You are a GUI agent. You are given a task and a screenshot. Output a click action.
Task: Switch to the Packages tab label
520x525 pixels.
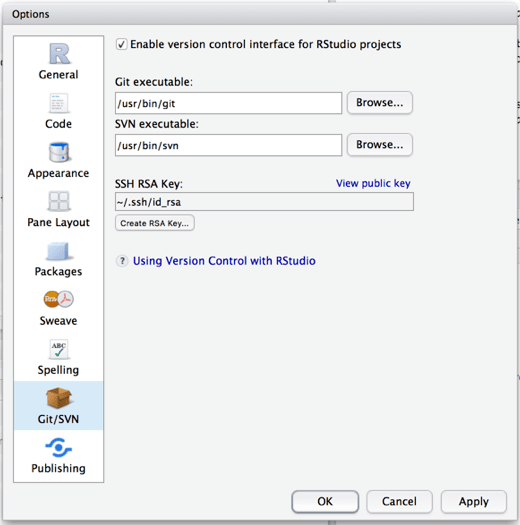[58, 272]
